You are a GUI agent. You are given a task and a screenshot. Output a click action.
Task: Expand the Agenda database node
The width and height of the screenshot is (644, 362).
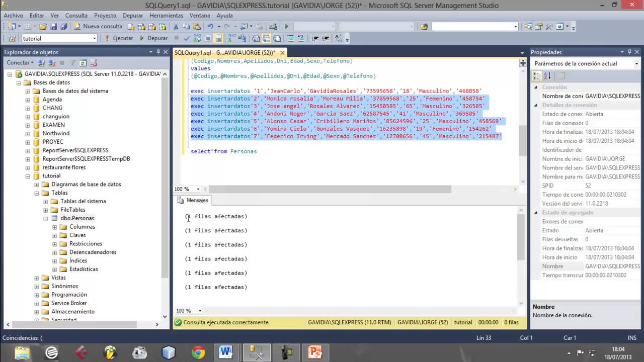(28, 100)
